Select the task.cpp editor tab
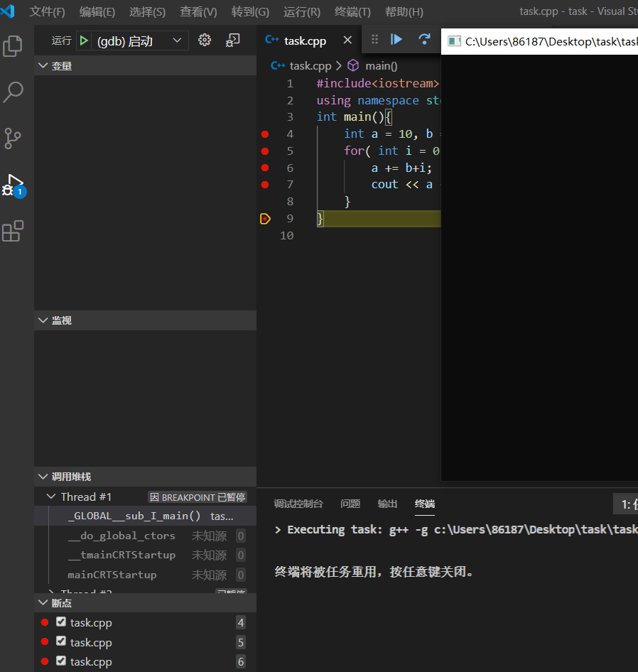This screenshot has height=672, width=638. pyautogui.click(x=306, y=40)
